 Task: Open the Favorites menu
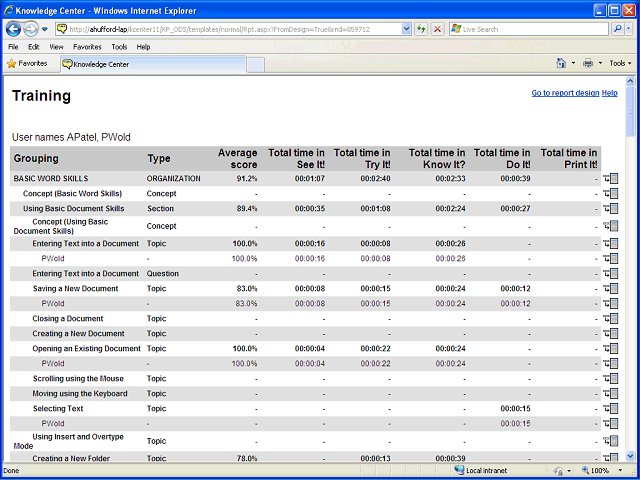click(87, 47)
